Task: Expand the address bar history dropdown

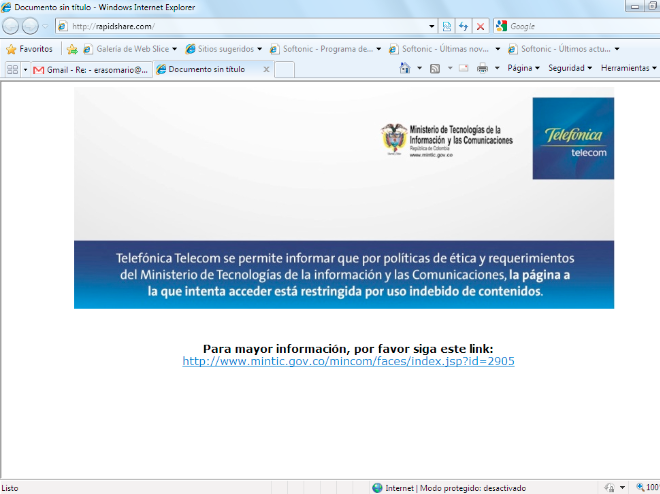Action: coord(432,26)
